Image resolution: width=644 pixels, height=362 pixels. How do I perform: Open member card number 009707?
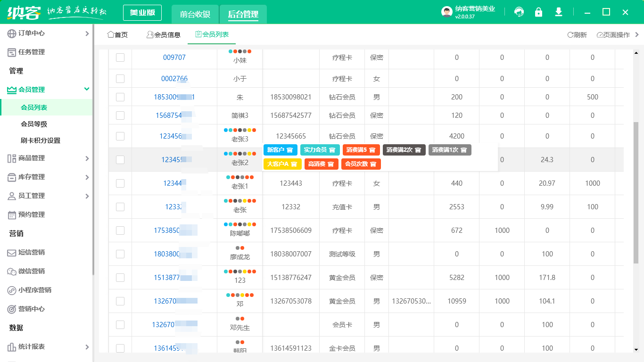click(x=174, y=58)
